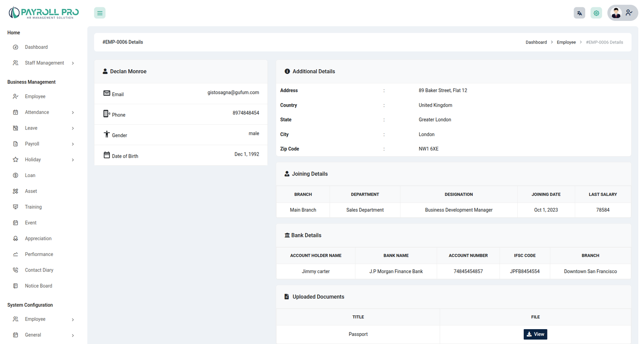Expand the Staff Management submenu

[x=73, y=63]
